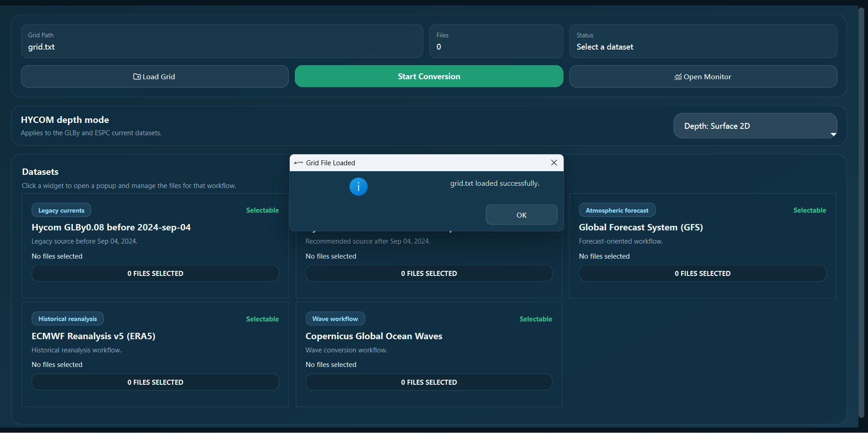This screenshot has width=868, height=433.
Task: Click the Atmospheric forecast tag
Action: tap(617, 210)
